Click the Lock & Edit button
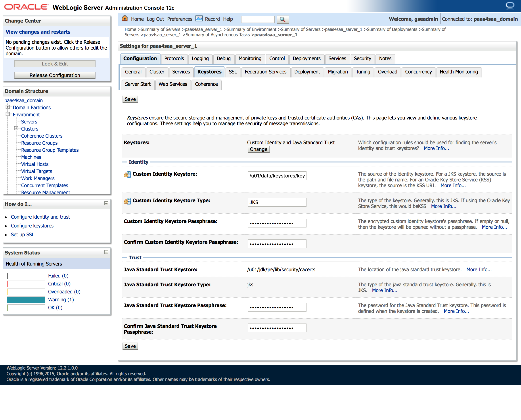521x420 pixels. [x=55, y=64]
